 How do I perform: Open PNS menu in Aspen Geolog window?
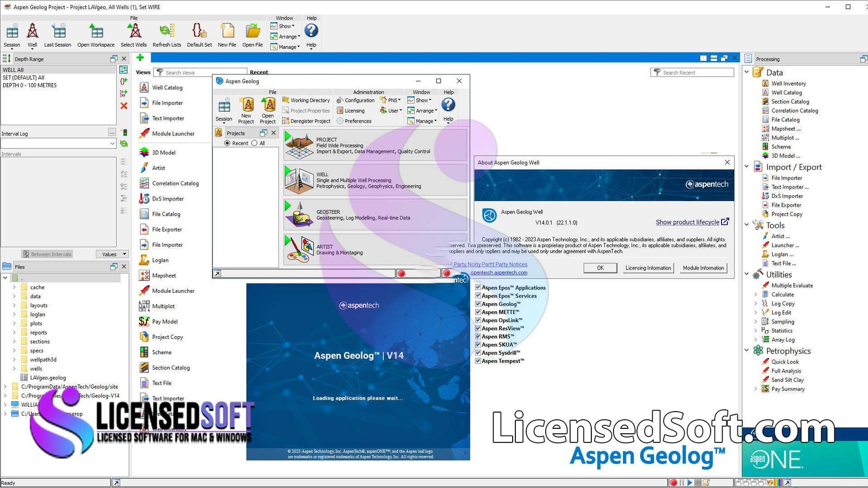pyautogui.click(x=391, y=100)
